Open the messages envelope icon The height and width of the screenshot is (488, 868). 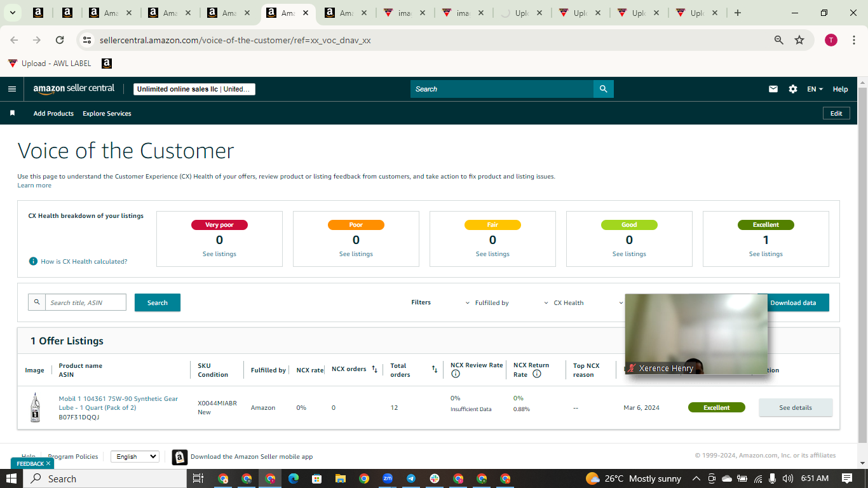point(773,89)
